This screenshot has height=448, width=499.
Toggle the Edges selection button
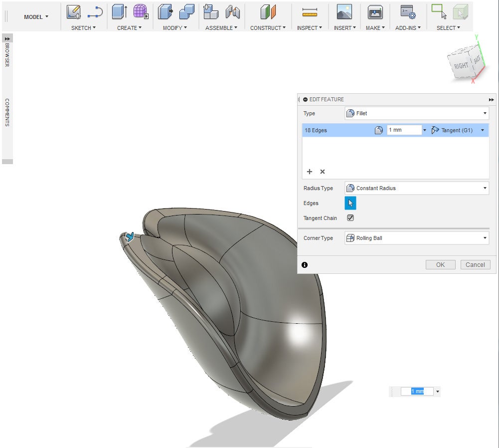(x=350, y=203)
